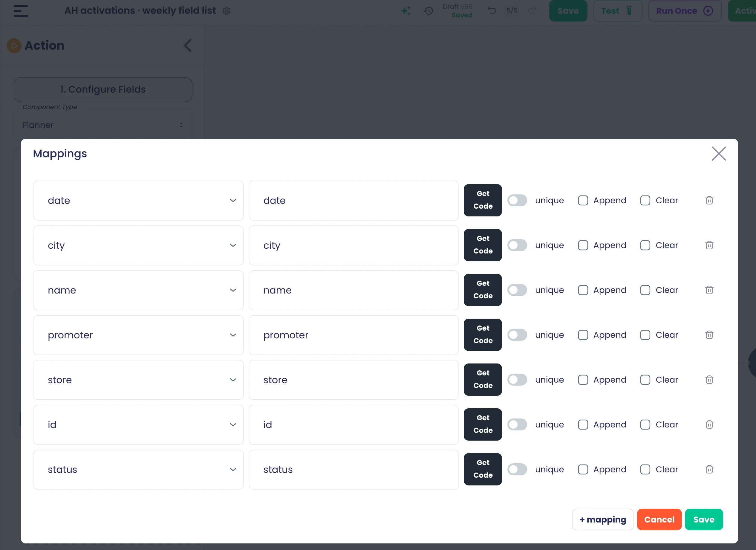Collapse the Action panel with chevron
The height and width of the screenshot is (550, 756).
188,45
